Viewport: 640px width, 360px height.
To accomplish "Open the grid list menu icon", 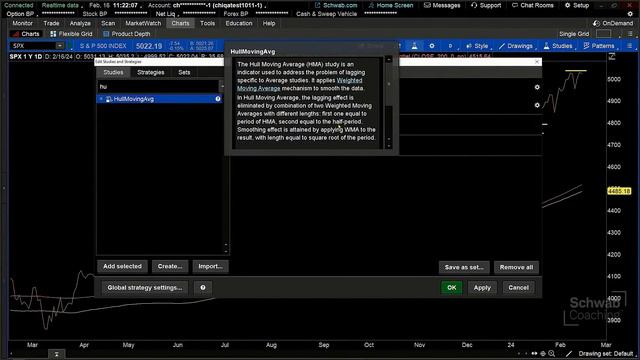I will pos(631,34).
